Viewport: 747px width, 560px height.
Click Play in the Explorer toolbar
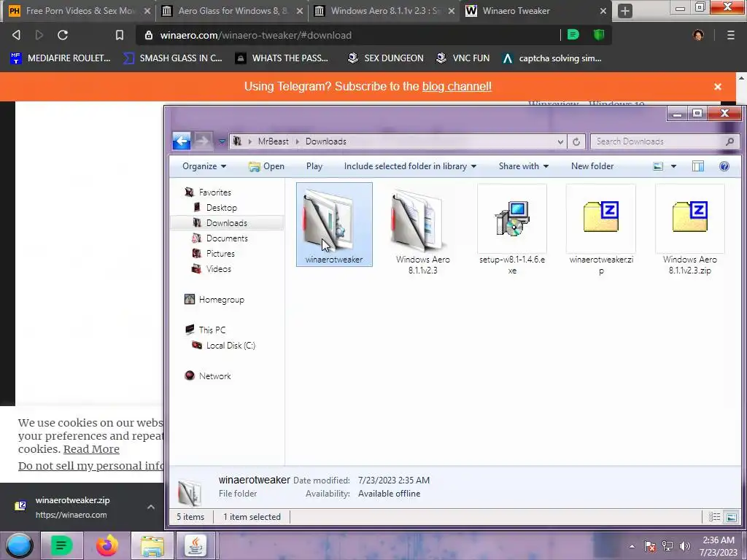pyautogui.click(x=314, y=166)
